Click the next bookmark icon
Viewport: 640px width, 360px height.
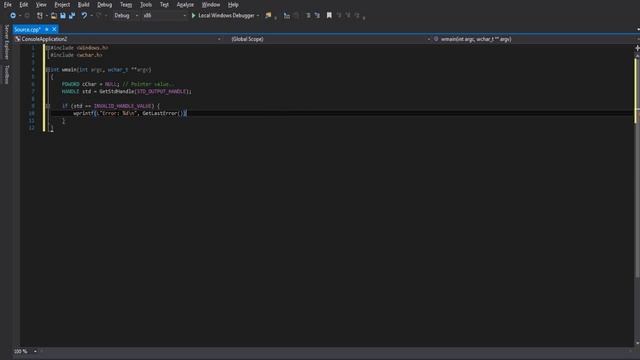pos(348,16)
